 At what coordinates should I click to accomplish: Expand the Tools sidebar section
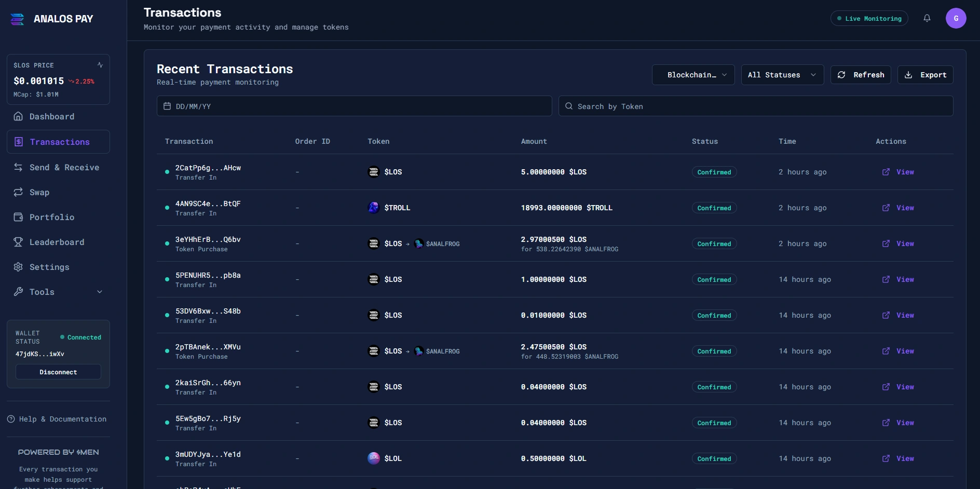pyautogui.click(x=58, y=292)
